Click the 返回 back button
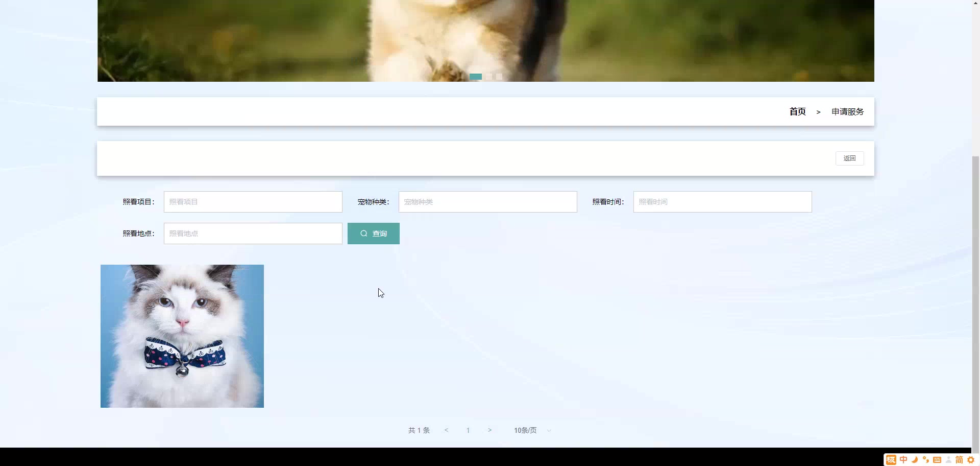The image size is (980, 466). [x=849, y=158]
